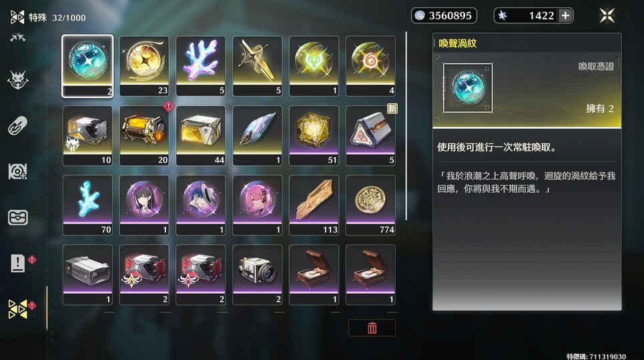Select the triangular box marked new

(370, 136)
